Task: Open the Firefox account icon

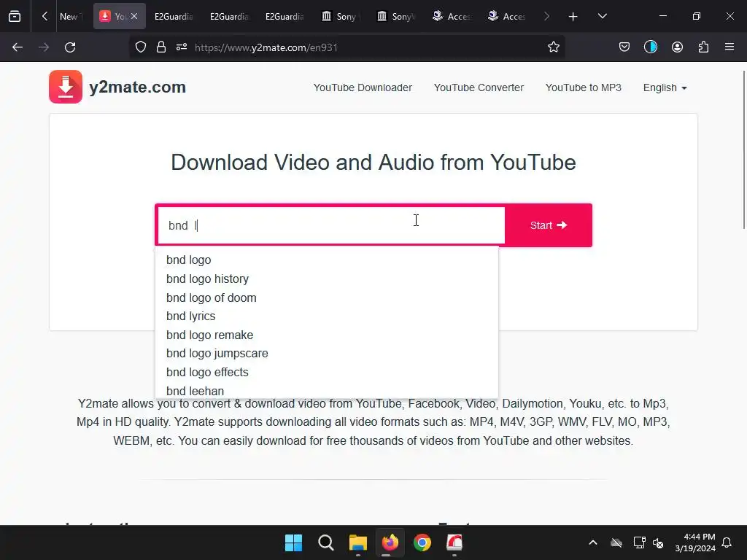Action: click(x=677, y=47)
